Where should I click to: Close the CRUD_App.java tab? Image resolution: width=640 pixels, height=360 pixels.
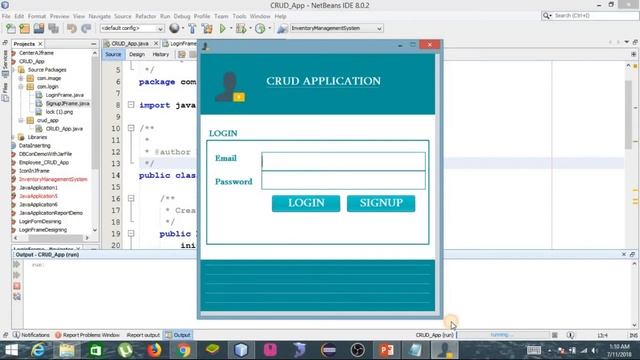coord(156,43)
